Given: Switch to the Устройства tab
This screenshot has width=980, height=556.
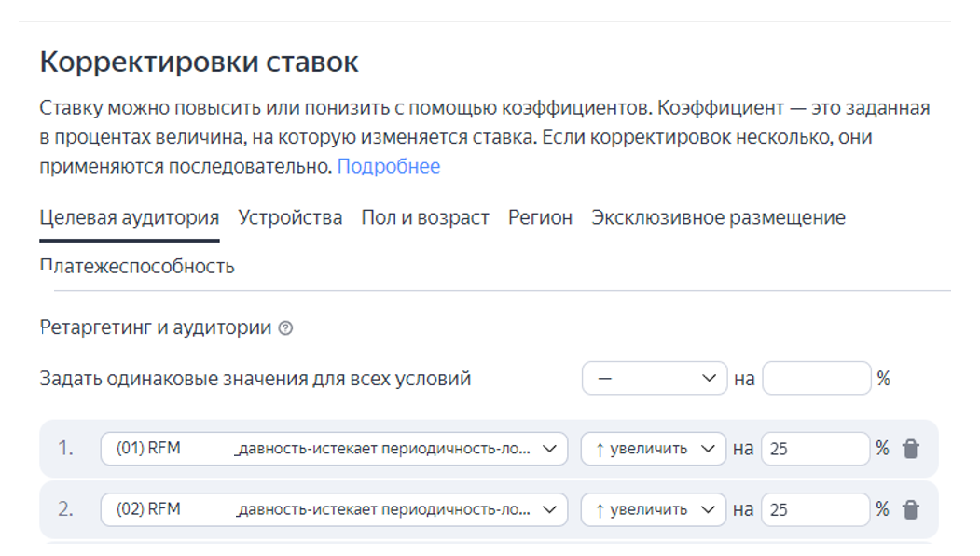Looking at the screenshot, I should 290,218.
